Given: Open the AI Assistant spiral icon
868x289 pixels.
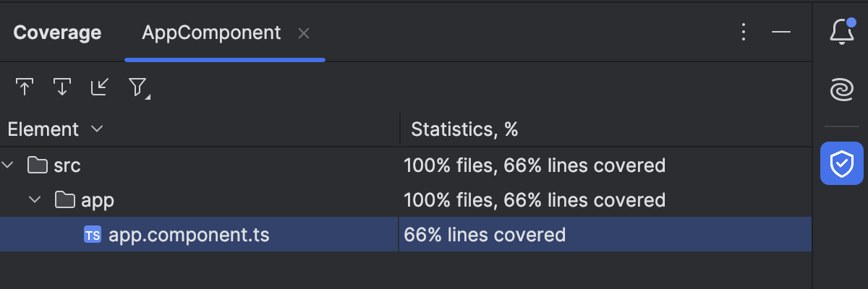Looking at the screenshot, I should click(x=841, y=91).
